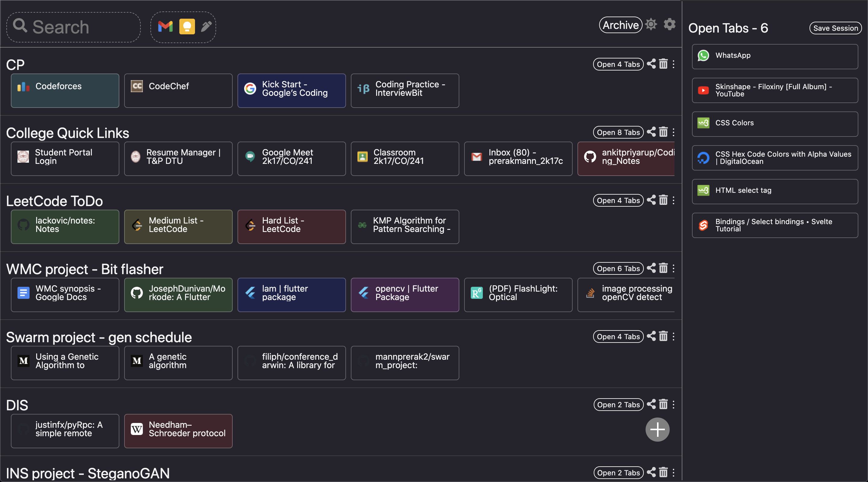Image resolution: width=868 pixels, height=482 pixels.
Task: Open DIS collection three-dot options menu
Action: pyautogui.click(x=673, y=404)
